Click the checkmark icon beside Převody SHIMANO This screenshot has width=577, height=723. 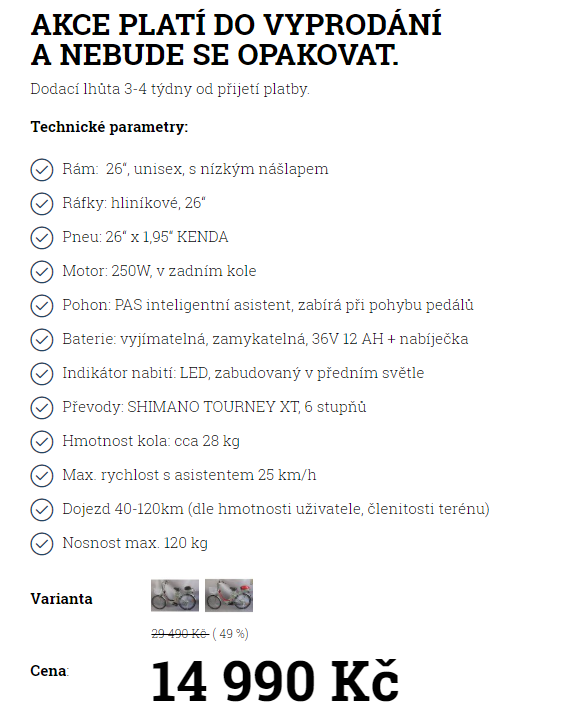coord(42,408)
